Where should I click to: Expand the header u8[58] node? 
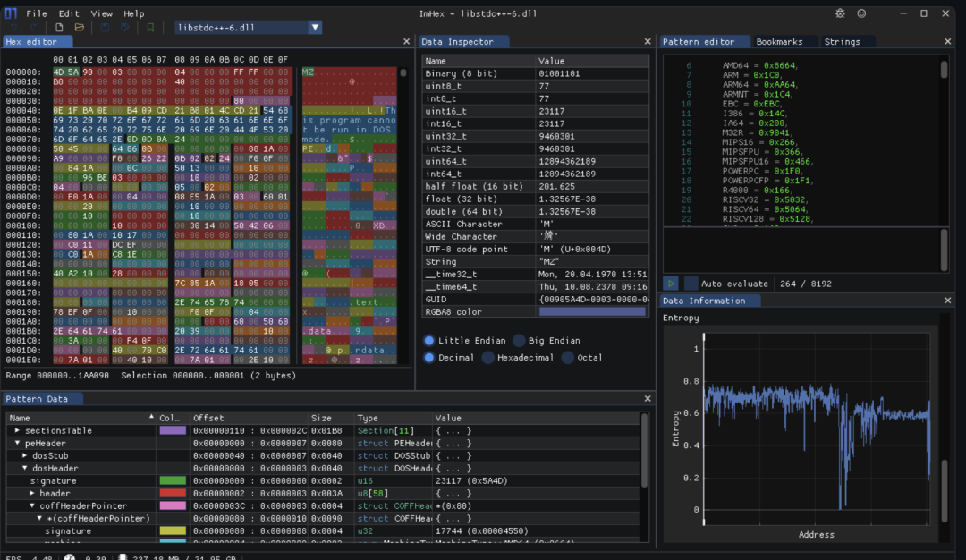(x=32, y=494)
